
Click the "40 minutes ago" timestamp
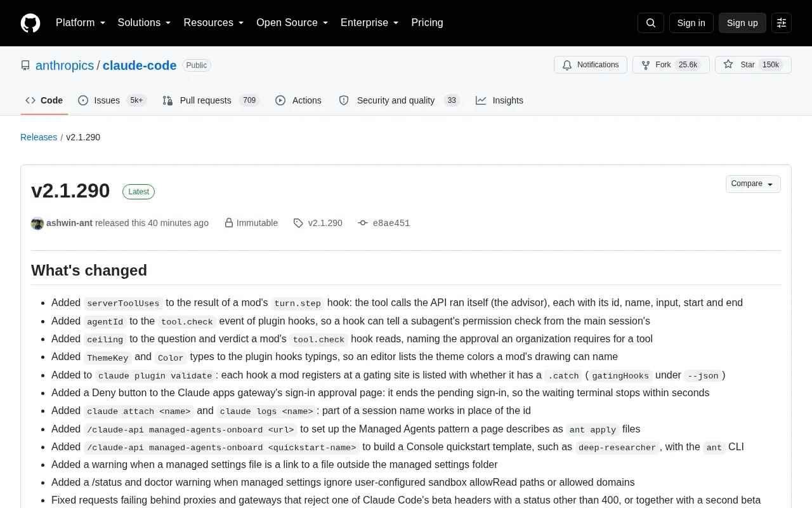[x=178, y=223]
